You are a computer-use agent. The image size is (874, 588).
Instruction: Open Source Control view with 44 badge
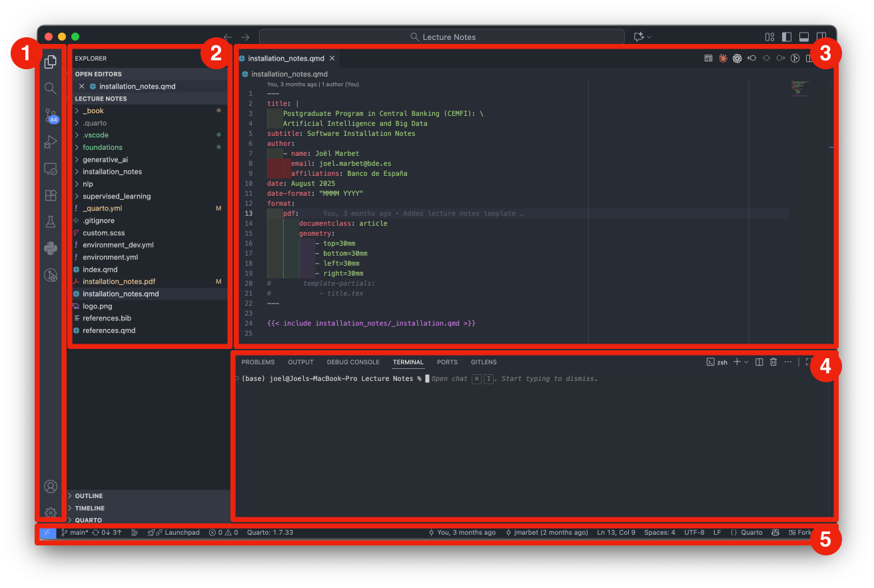[51, 116]
